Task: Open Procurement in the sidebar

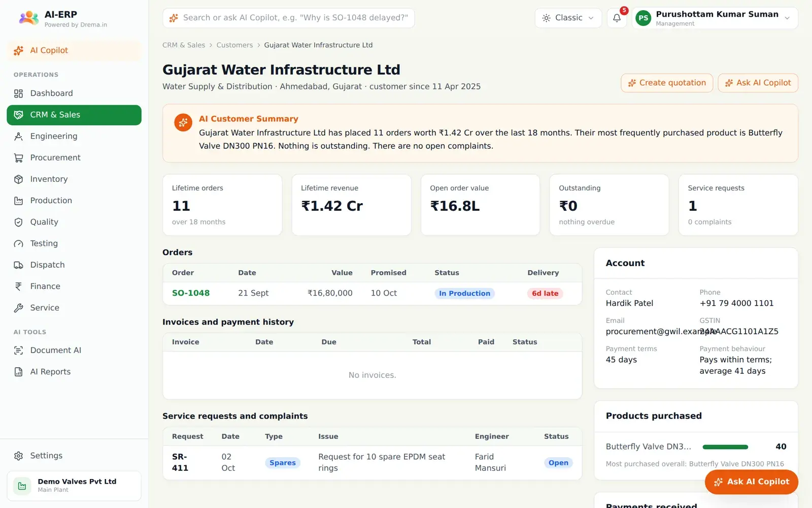Action: coord(74,158)
